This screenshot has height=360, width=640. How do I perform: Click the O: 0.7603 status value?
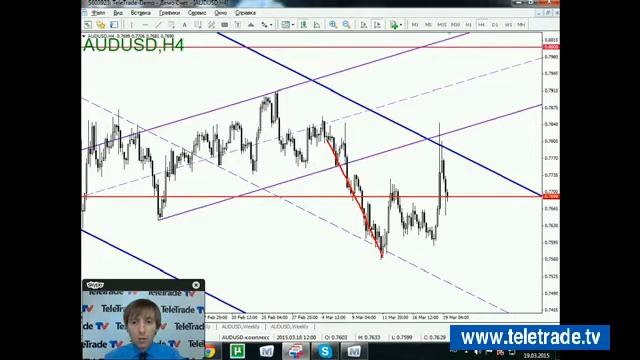point(336,338)
